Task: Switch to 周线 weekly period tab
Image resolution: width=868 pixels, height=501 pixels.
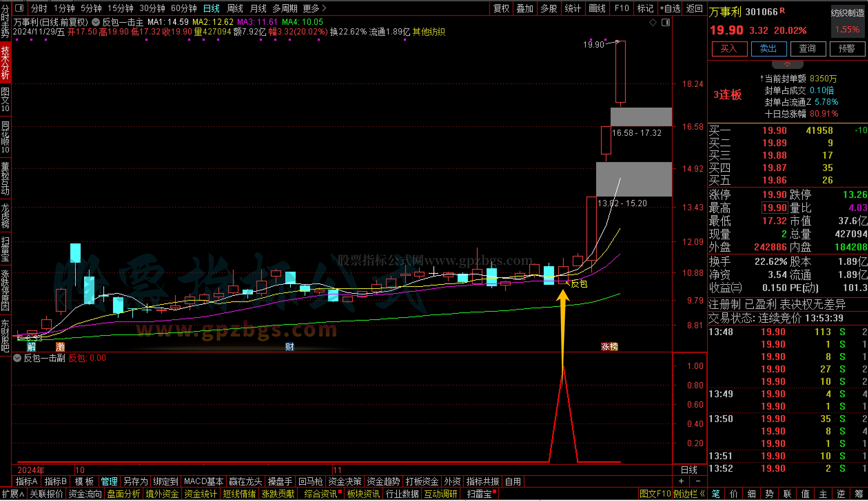Action: [x=235, y=8]
